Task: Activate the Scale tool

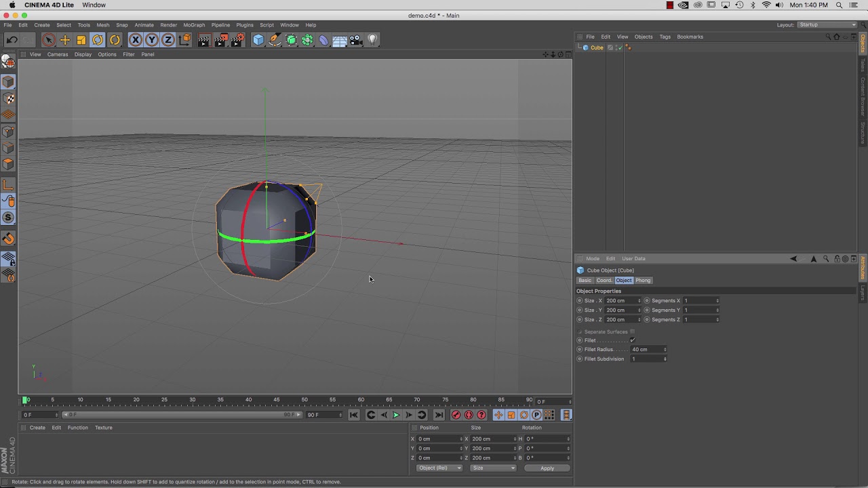Action: [x=81, y=40]
